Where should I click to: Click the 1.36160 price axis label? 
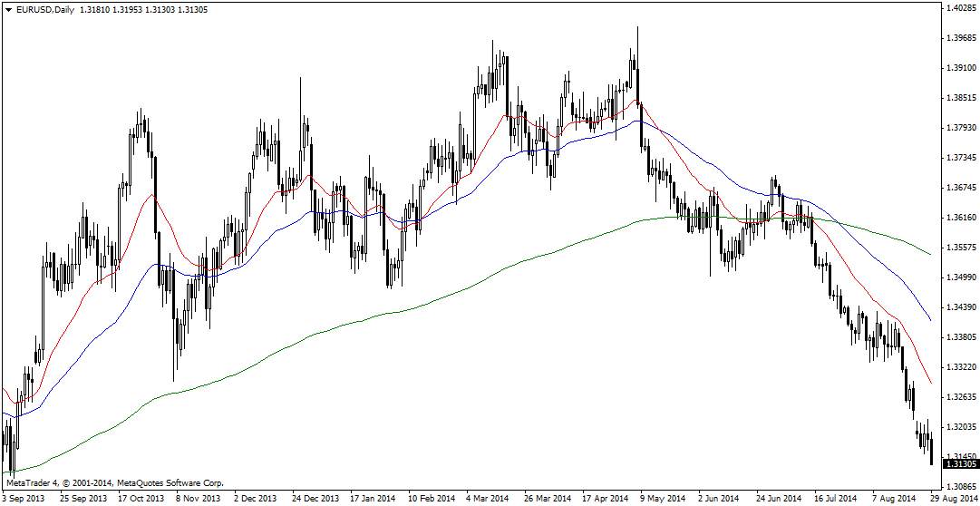point(960,218)
